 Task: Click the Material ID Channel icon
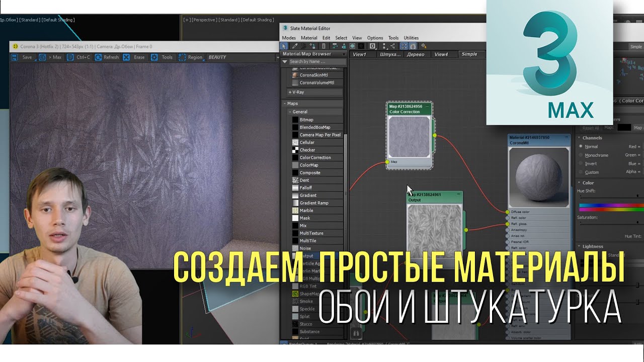pyautogui.click(x=373, y=46)
